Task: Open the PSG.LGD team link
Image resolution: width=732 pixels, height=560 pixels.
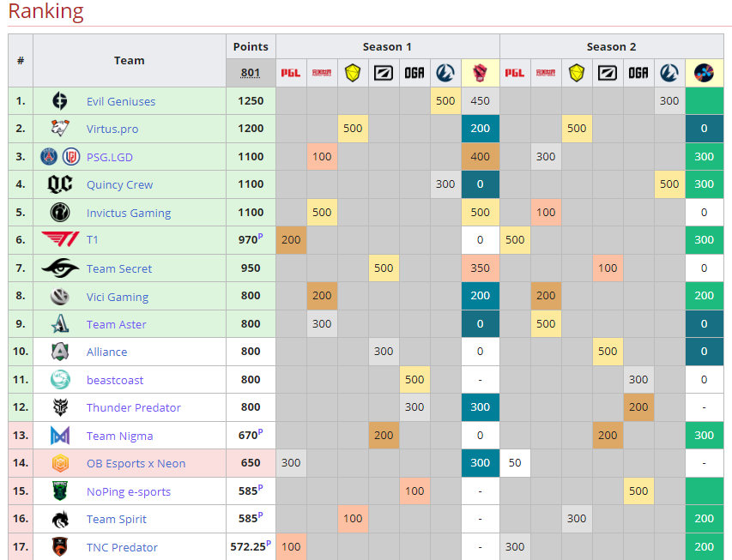Action: click(110, 157)
